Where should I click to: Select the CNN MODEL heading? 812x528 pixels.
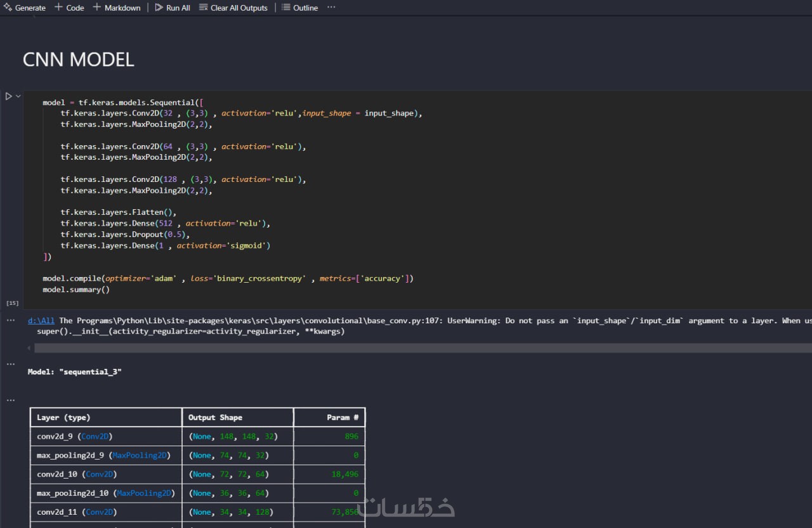pyautogui.click(x=79, y=60)
